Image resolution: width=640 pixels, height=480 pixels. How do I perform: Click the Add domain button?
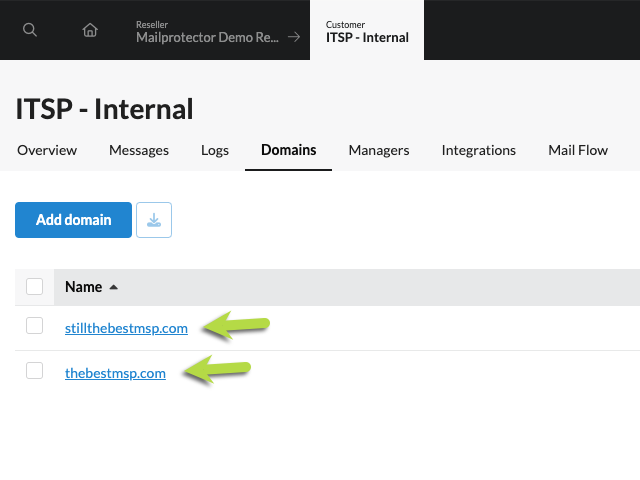(x=73, y=220)
